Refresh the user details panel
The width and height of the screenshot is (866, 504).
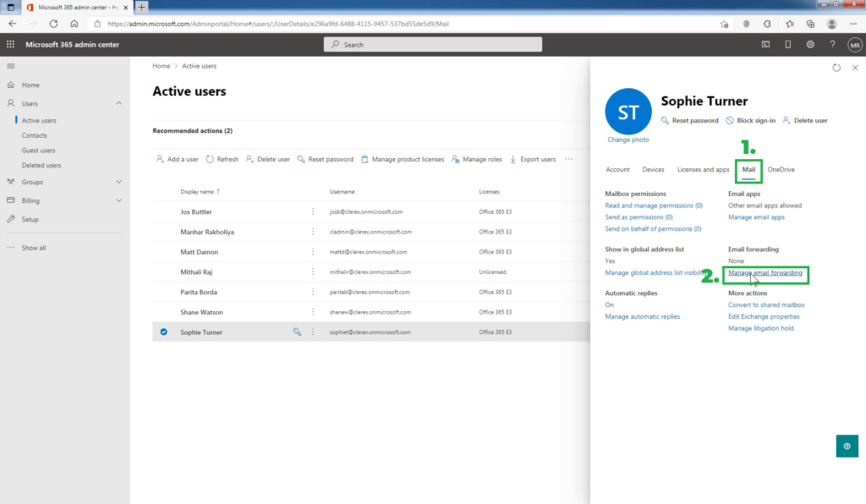point(836,68)
